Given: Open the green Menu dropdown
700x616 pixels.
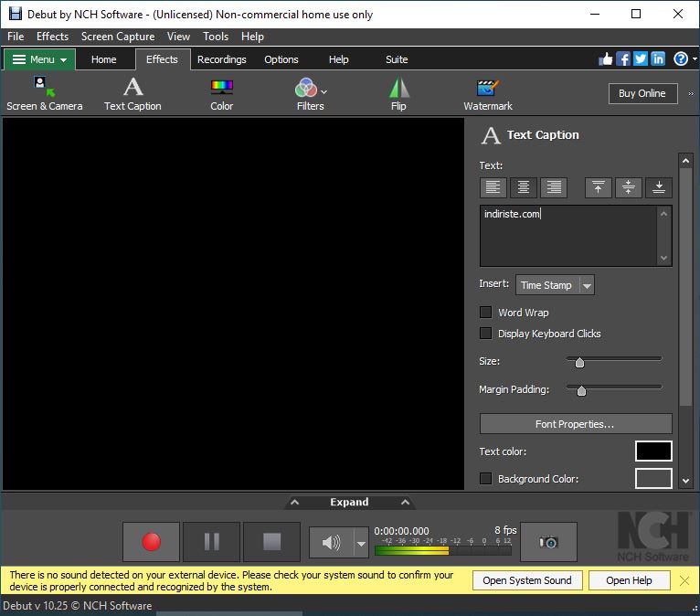Looking at the screenshot, I should [x=39, y=59].
